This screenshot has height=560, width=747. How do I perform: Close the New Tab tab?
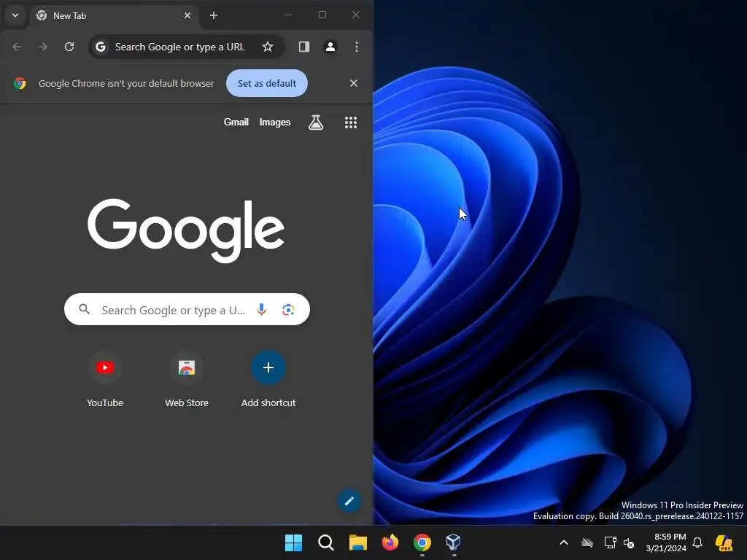(x=187, y=16)
